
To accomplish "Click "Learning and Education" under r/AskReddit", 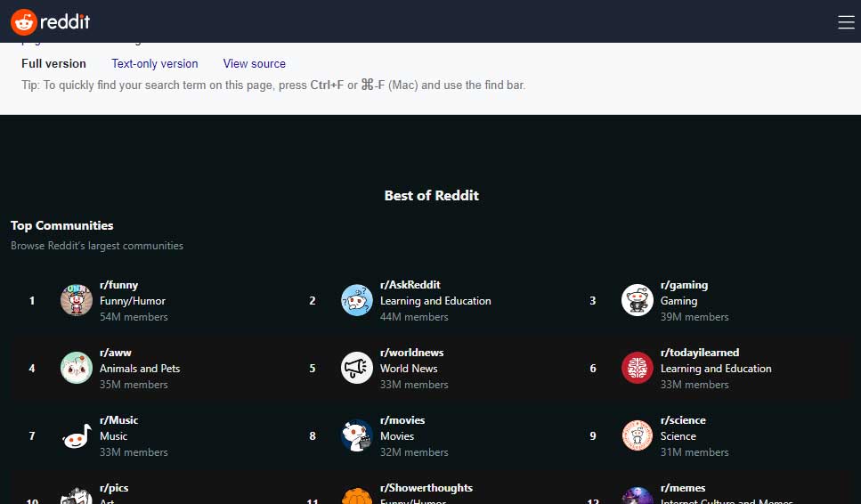I will (435, 301).
